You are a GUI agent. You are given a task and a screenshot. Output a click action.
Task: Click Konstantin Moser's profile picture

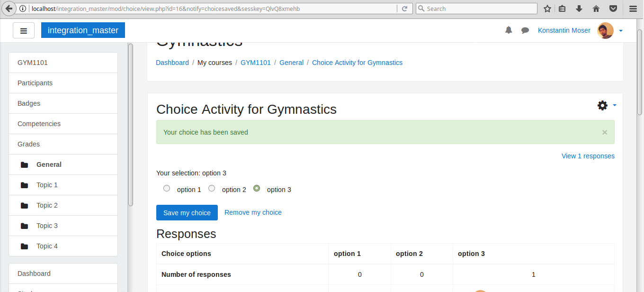click(x=606, y=31)
